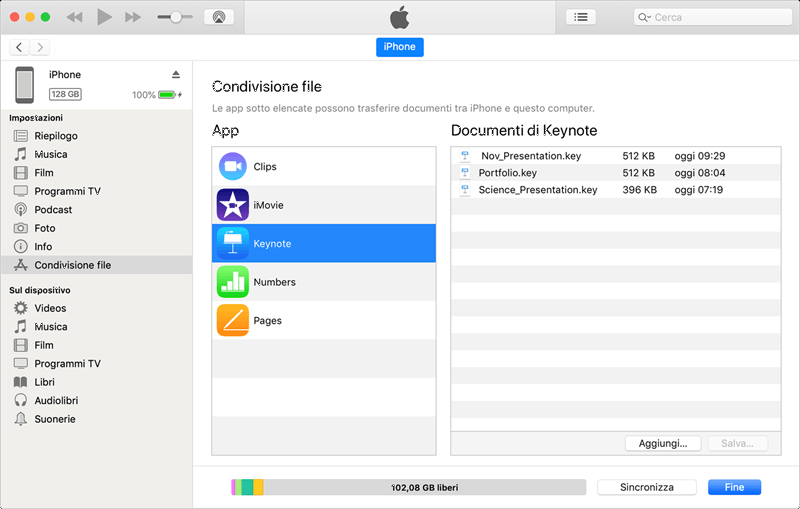Select the Portfolio.key document

point(507,173)
